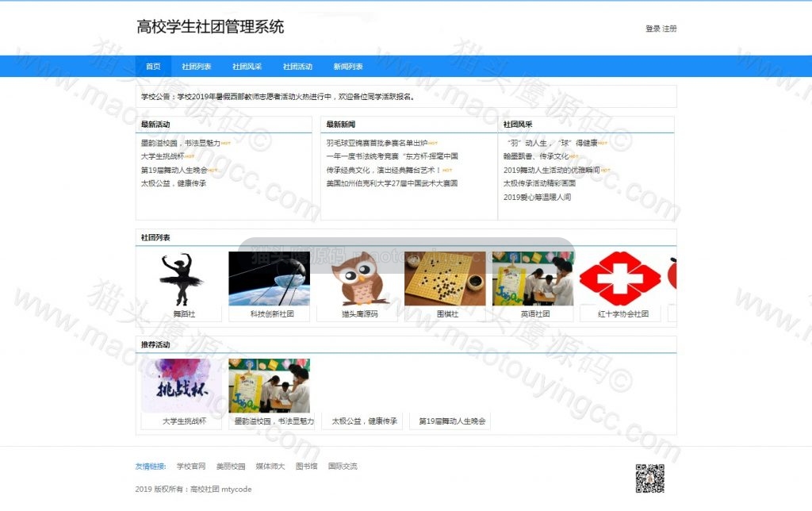Click the 最新新闻 section heading
812x511 pixels.
click(x=341, y=125)
